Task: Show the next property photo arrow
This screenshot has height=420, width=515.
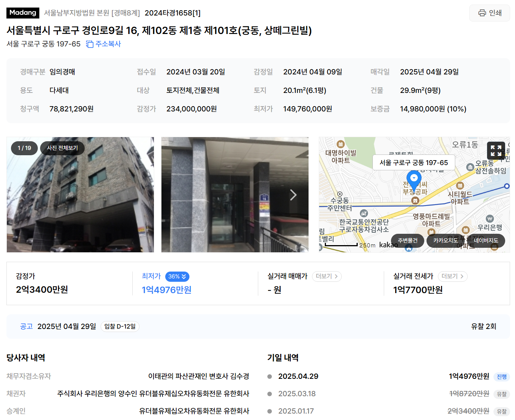Action: pyautogui.click(x=293, y=195)
